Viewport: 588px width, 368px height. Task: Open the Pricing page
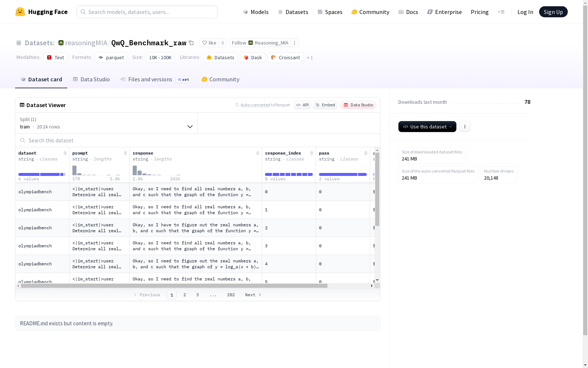point(480,12)
